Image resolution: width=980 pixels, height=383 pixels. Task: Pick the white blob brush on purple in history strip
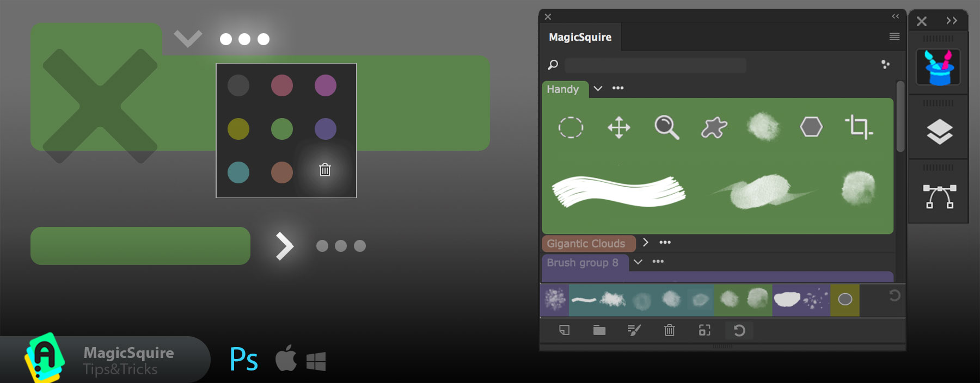pyautogui.click(x=787, y=300)
